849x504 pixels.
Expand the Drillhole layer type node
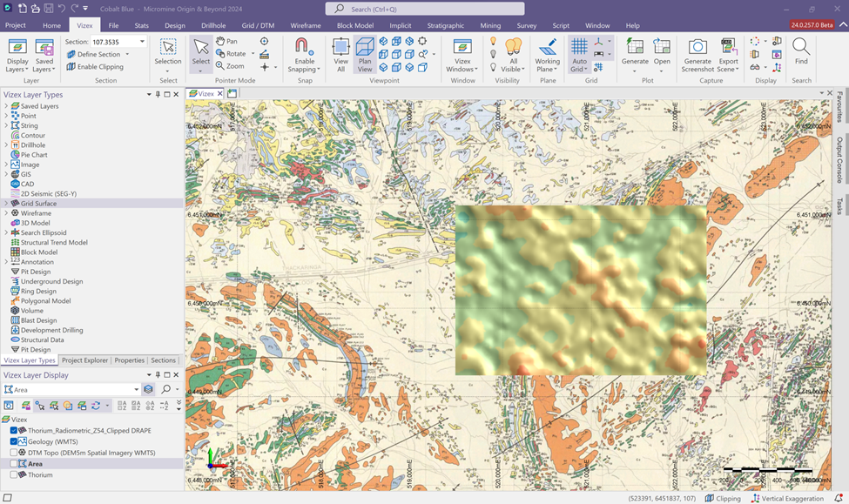tap(6, 145)
